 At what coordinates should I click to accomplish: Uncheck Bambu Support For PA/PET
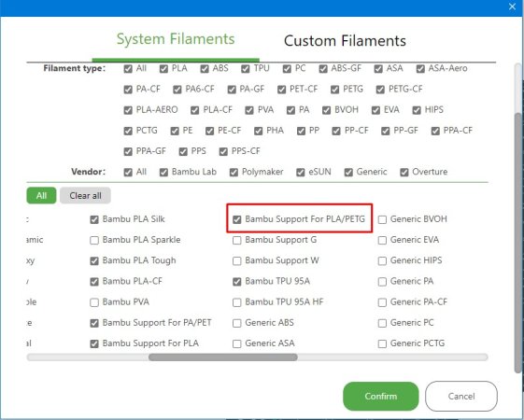[94, 323]
